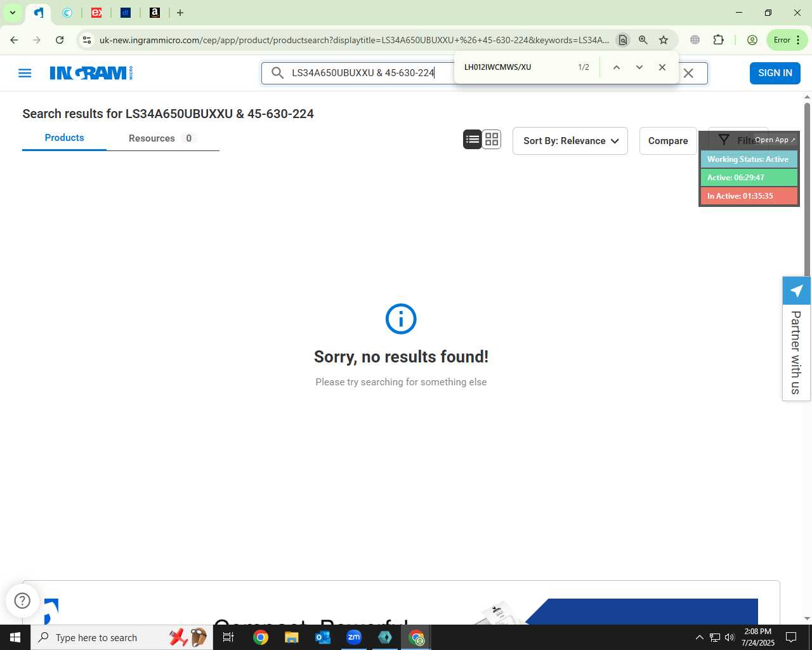Click the Active: 06:29:47 timer
Viewport: 812px width, 650px height.
(749, 178)
